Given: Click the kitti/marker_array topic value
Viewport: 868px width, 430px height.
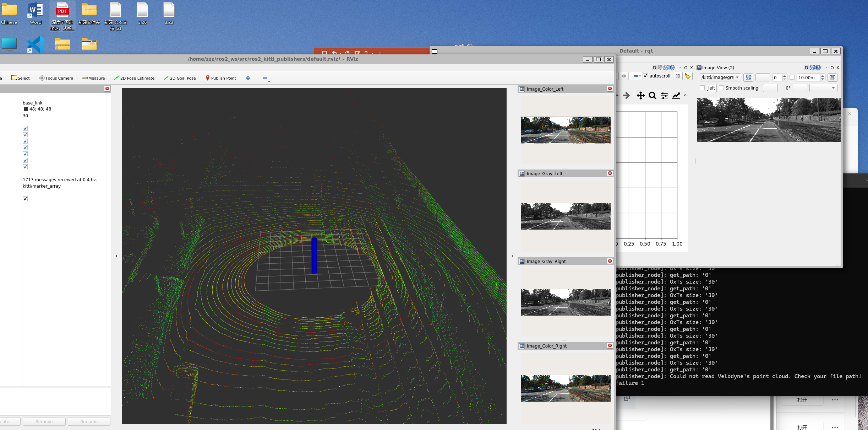Looking at the screenshot, I should point(42,186).
